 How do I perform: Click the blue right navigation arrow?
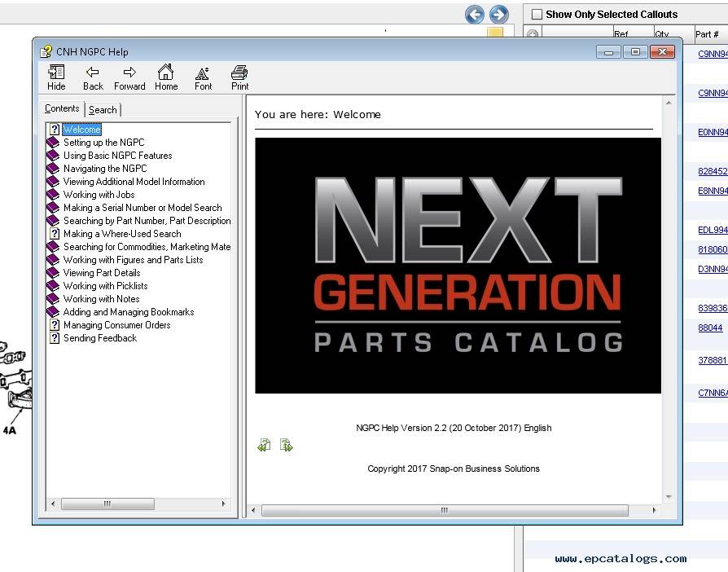click(498, 14)
